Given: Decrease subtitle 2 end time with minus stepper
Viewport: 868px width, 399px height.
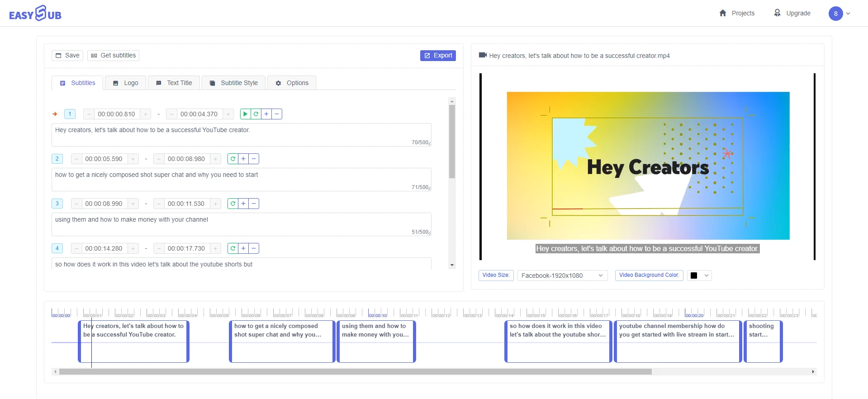Looking at the screenshot, I should click(159, 159).
